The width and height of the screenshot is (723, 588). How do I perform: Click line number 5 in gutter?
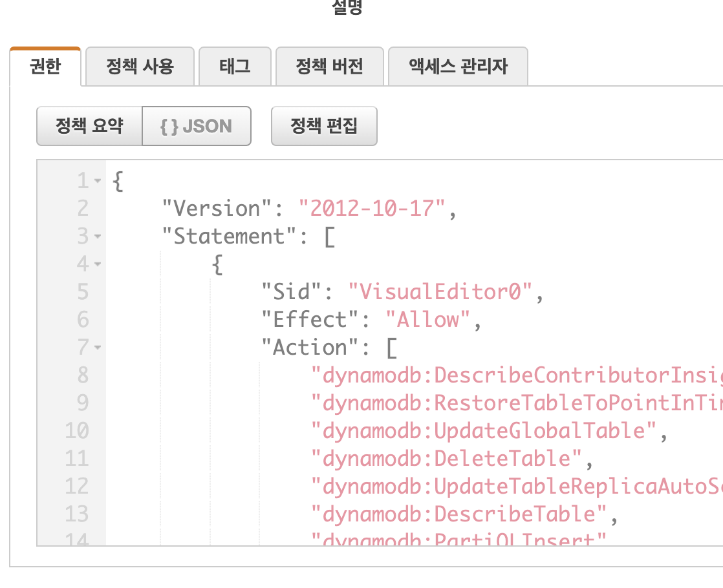click(x=83, y=292)
